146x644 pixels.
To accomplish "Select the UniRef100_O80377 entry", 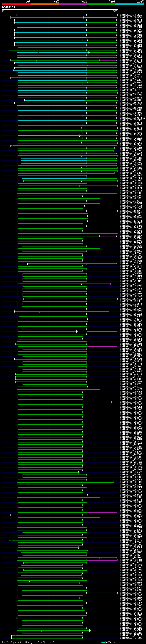I will point(131,165).
